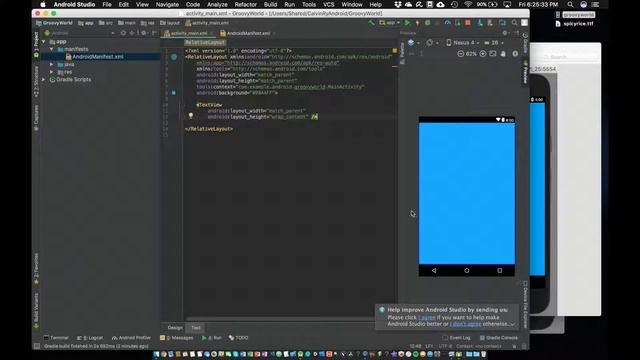Viewport: 640px width, 360px height.
Task: Click the blue color gutter swatch
Action: point(173,93)
